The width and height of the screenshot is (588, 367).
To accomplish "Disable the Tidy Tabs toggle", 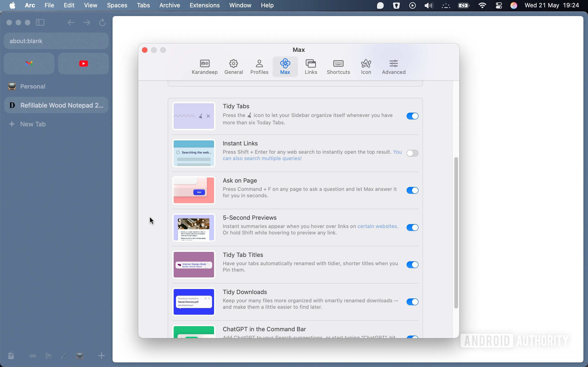I will click(412, 116).
